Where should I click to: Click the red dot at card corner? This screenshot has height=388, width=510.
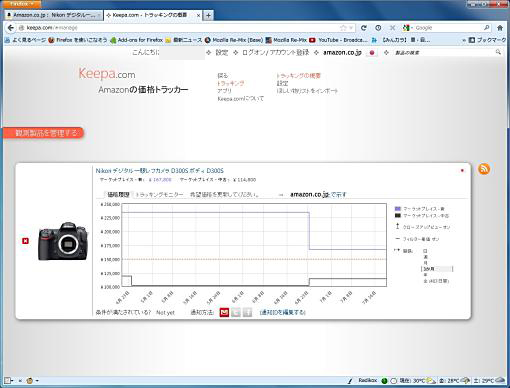coord(462,170)
